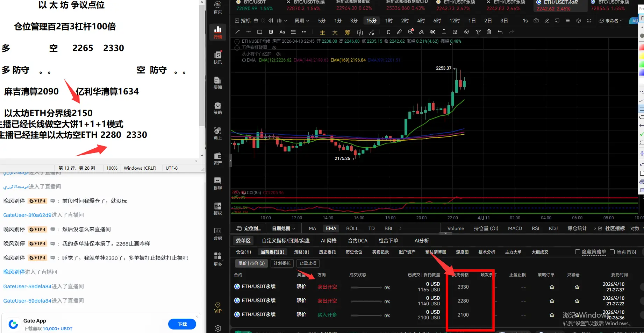Select the EMA main indicator

click(x=331, y=228)
